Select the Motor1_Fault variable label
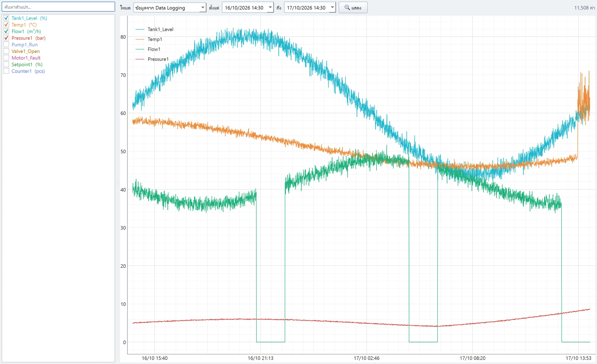597x364 pixels. [x=26, y=58]
